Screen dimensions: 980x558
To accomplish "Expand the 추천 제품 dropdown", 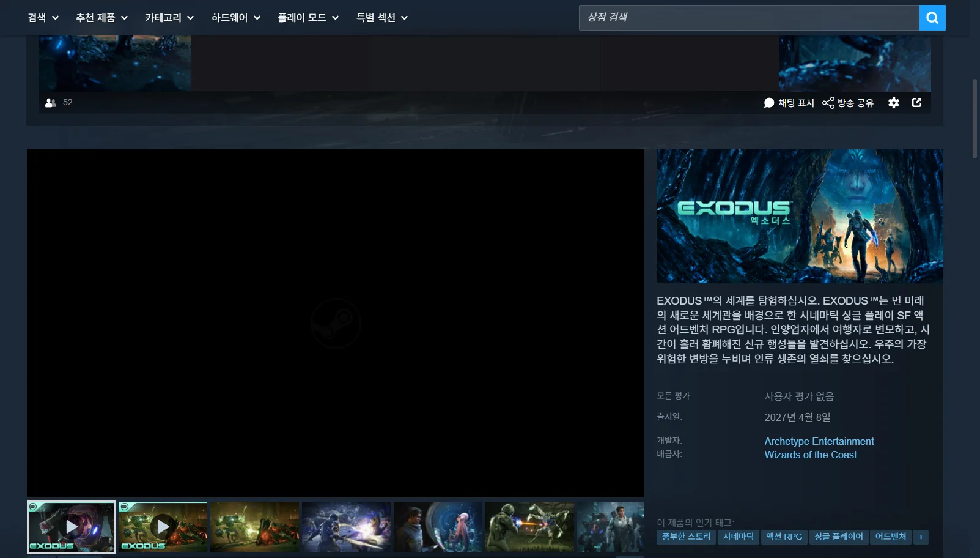I will pos(101,18).
